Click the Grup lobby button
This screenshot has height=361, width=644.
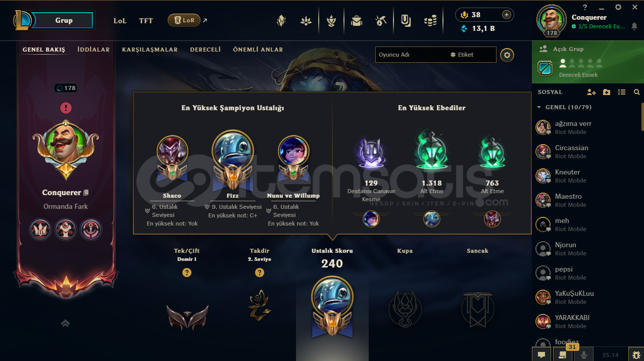64,20
